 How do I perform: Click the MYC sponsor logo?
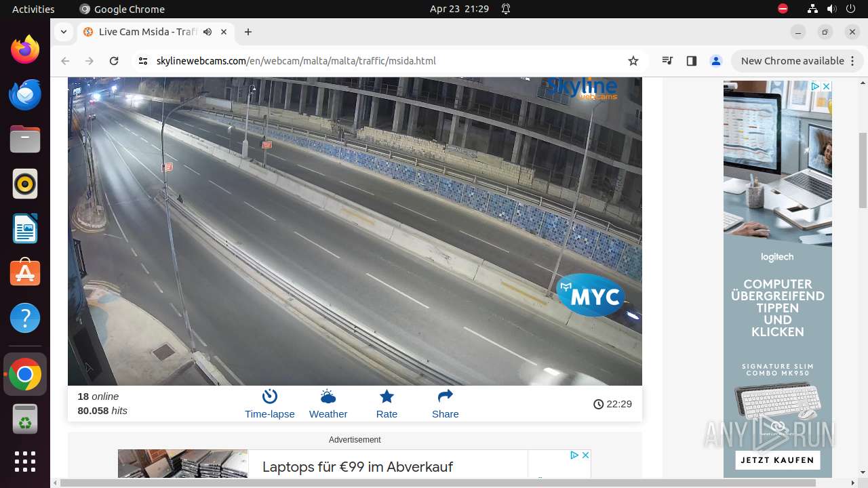tap(591, 296)
